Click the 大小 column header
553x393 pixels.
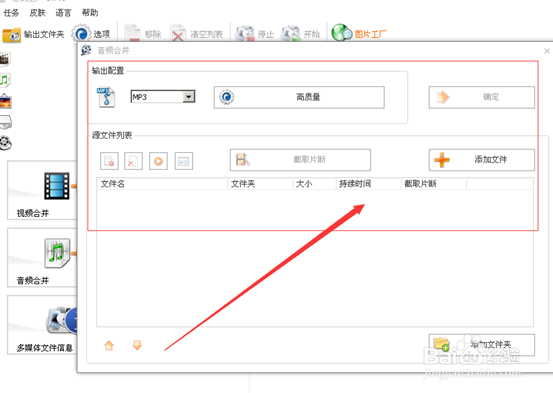[x=315, y=184]
